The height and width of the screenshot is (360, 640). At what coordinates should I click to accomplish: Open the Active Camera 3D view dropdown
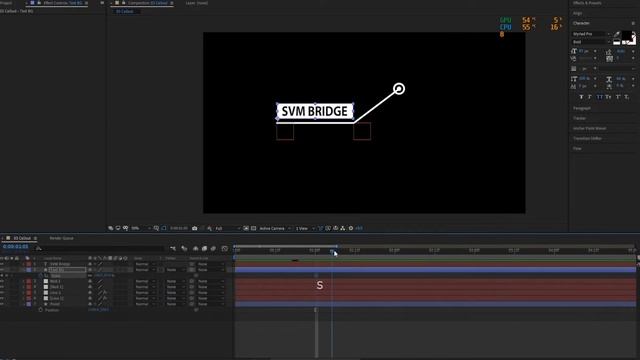pos(275,228)
